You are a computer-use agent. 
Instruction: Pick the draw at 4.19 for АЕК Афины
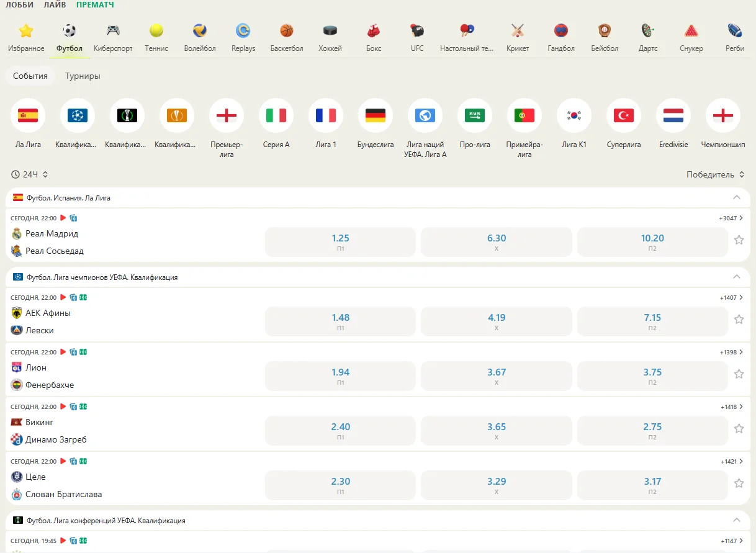497,321
